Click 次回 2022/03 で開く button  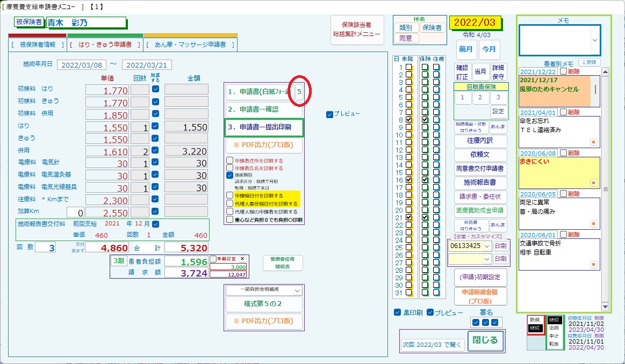pos(432,345)
